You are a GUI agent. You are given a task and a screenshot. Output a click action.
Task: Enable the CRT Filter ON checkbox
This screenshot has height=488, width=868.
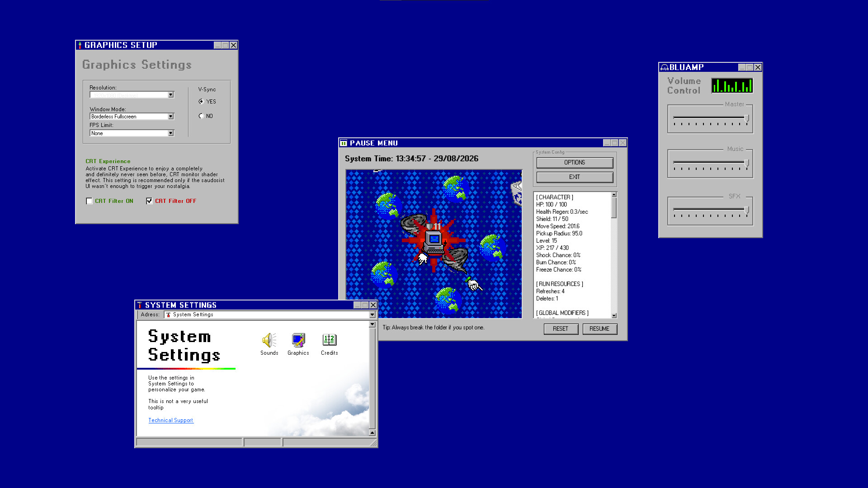89,201
